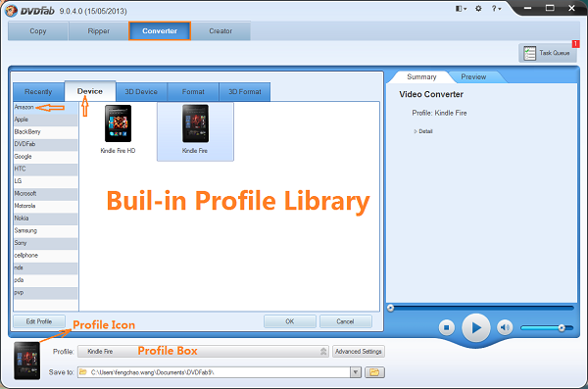The height and width of the screenshot is (389, 588).
Task: Select Microsoft in the brand list
Action: pos(46,194)
